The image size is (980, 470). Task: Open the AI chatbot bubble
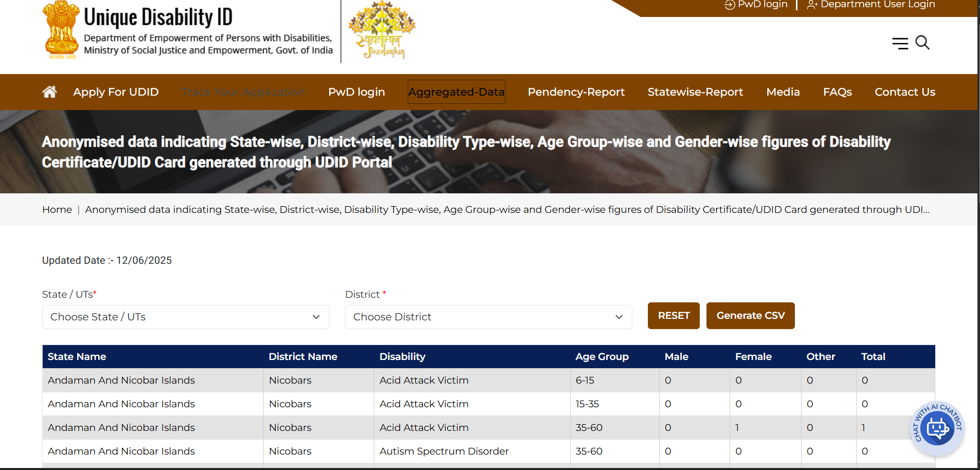click(937, 428)
